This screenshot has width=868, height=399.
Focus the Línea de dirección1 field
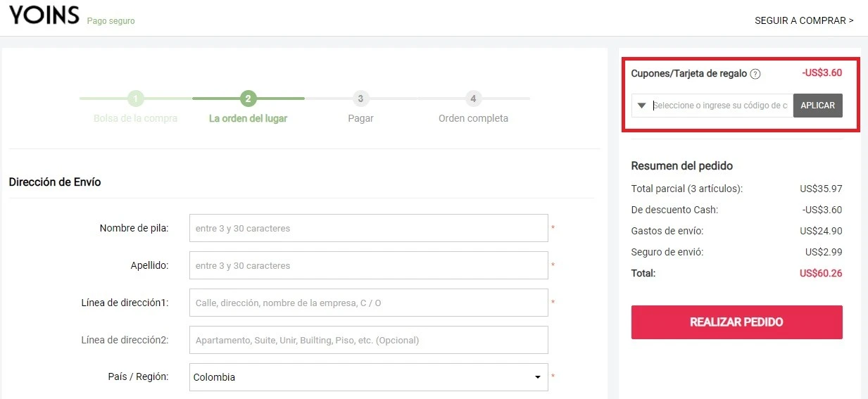(x=368, y=303)
